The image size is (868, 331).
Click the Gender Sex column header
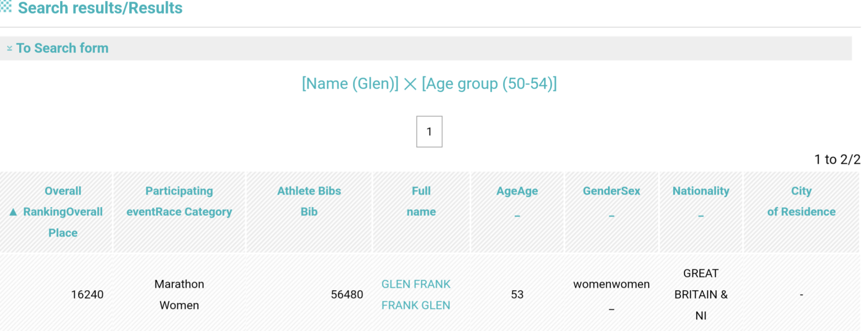coord(611,191)
